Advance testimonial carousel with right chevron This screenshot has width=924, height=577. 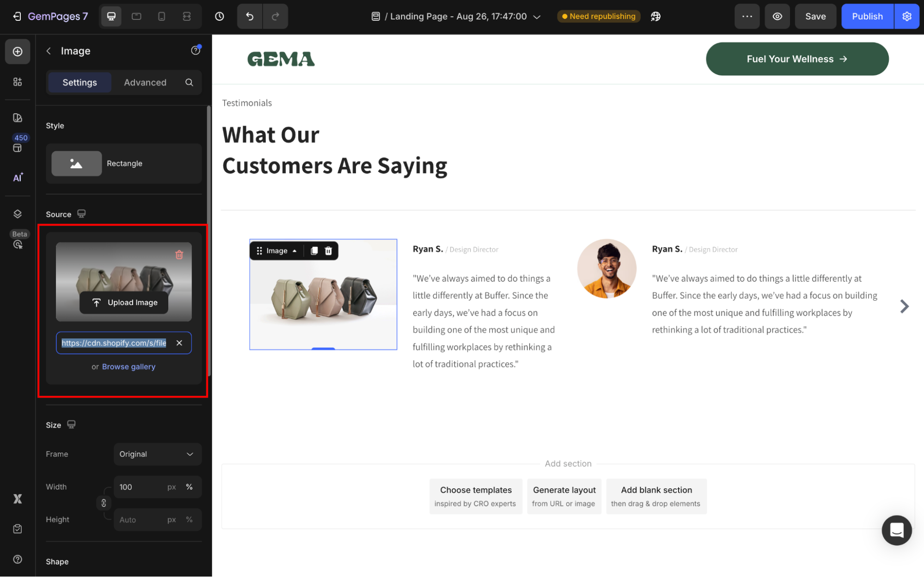pos(904,306)
